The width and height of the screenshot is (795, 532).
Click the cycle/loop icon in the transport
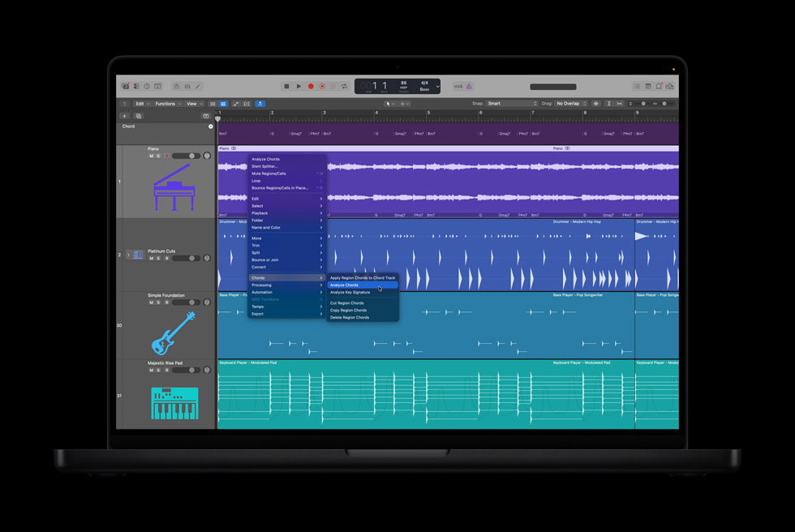click(345, 86)
